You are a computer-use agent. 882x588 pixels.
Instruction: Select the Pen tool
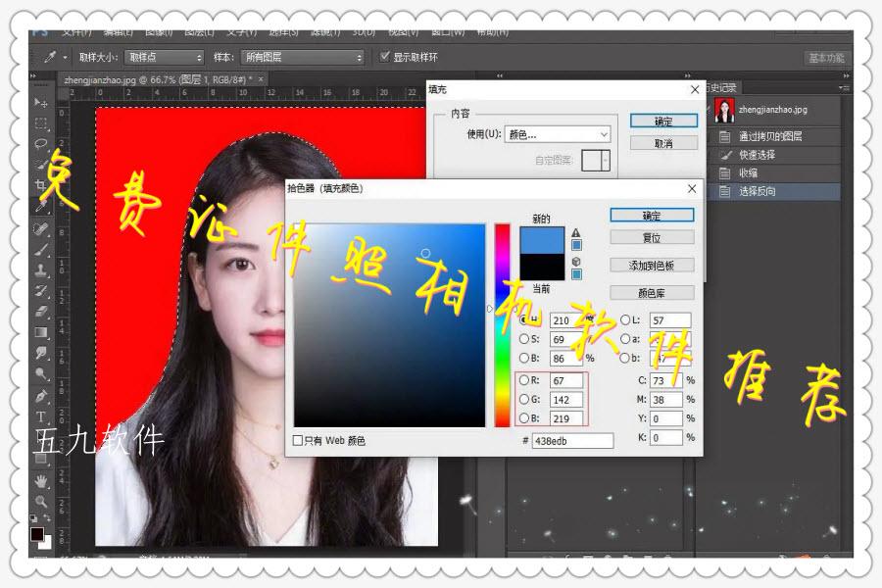coord(41,397)
